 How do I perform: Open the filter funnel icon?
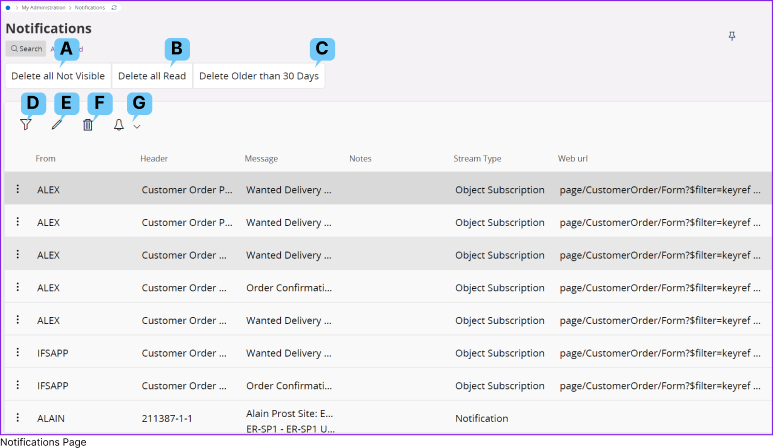click(x=26, y=125)
